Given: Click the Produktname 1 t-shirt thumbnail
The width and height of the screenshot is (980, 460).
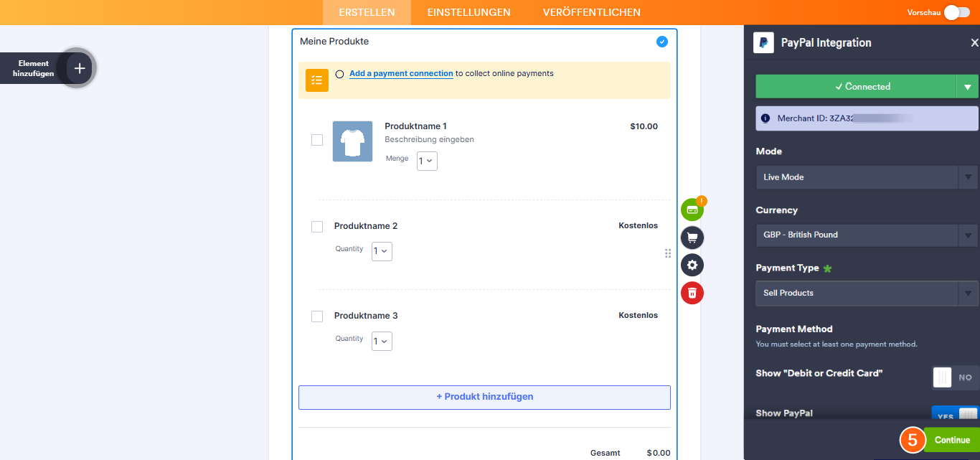Looking at the screenshot, I should (352, 141).
